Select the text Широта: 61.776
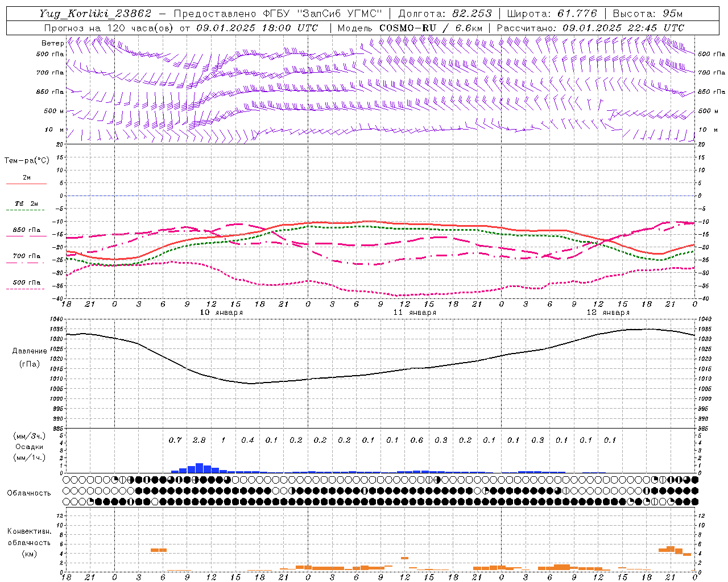Viewport: 728px width, 582px height. pos(552,13)
